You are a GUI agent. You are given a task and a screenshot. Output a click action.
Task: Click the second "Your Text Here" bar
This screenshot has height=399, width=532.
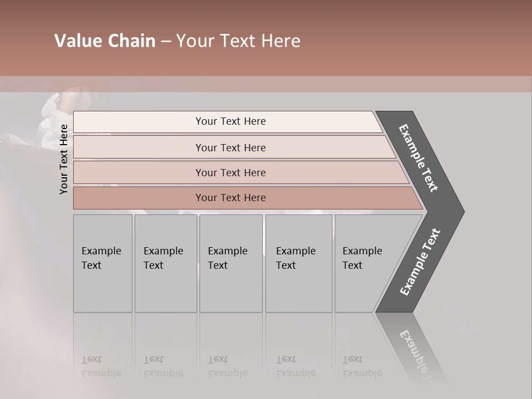coord(231,147)
